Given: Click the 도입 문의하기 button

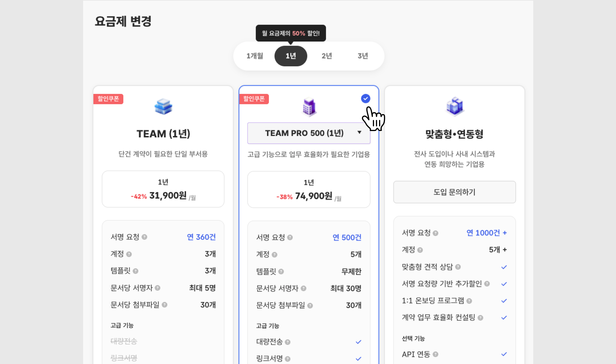Looking at the screenshot, I should click(x=454, y=192).
